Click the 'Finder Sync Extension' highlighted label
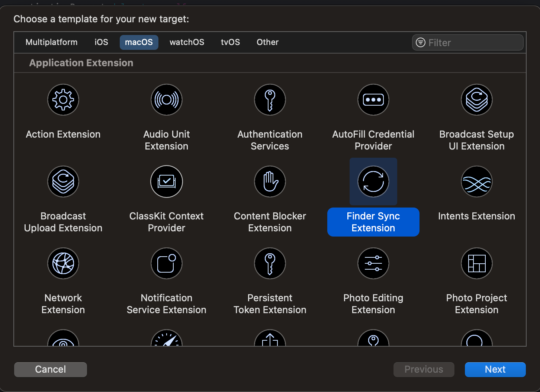Screen dimensions: 540x392 (x=373, y=222)
